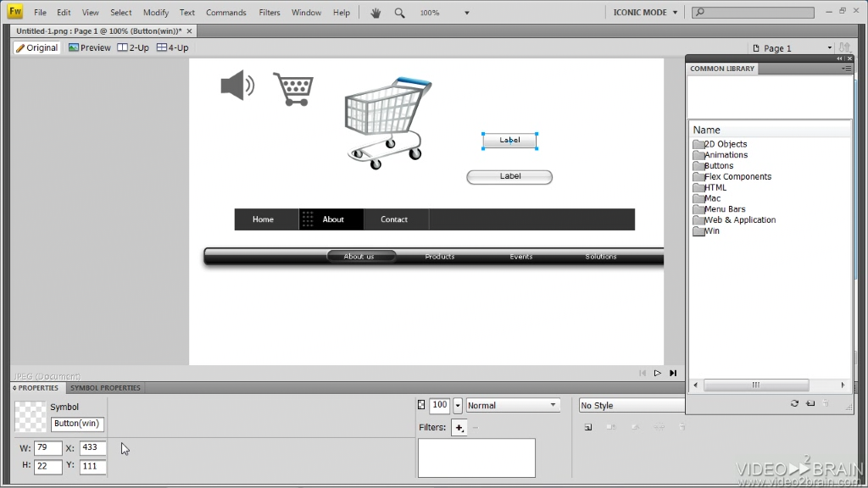Switch to Symbol Properties tab
This screenshot has height=488, width=868.
105,388
